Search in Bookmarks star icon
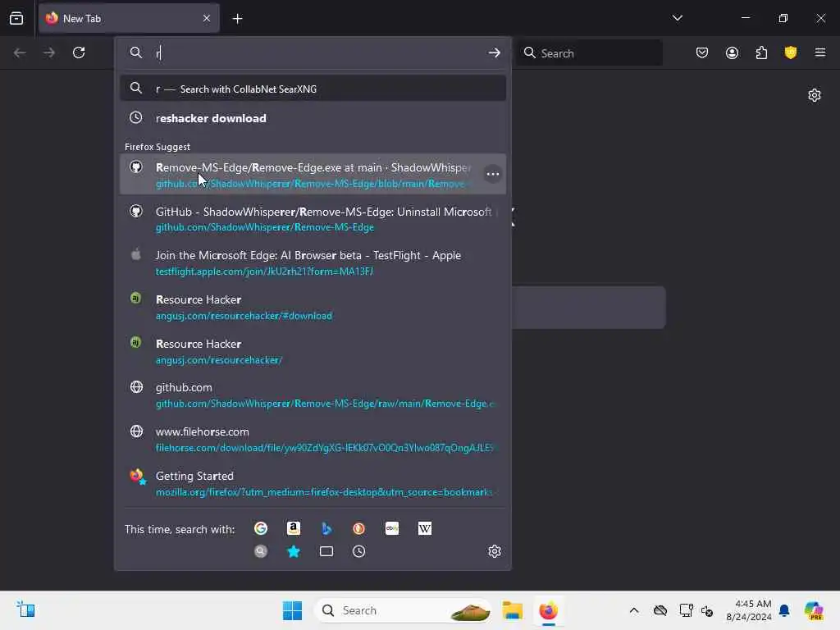This screenshot has width=840, height=630. click(x=294, y=551)
